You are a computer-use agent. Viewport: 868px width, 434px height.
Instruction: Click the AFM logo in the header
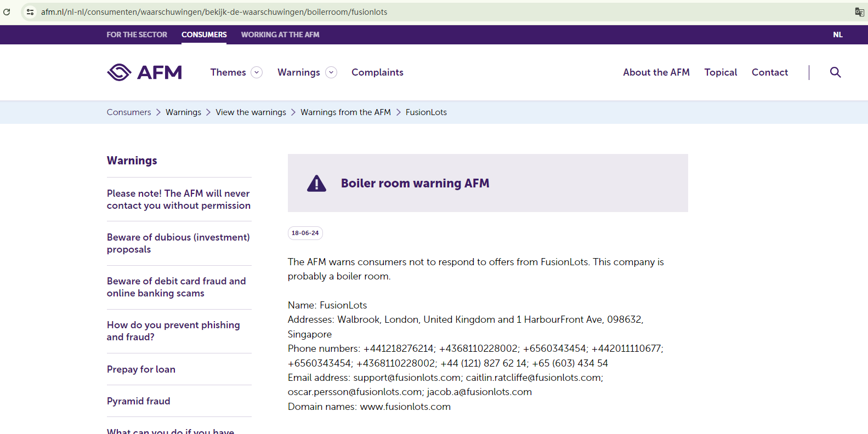[144, 72]
